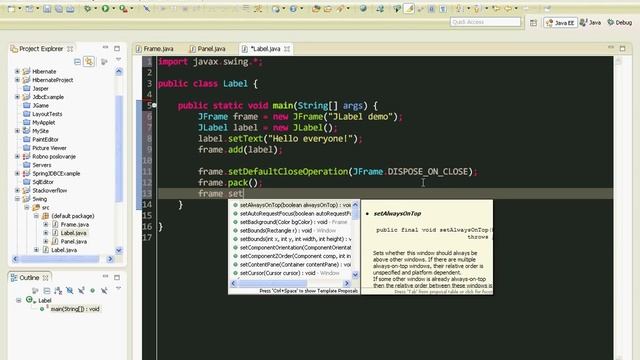The width and height of the screenshot is (640, 360).
Task: Expand the SpringJDBCExample project node
Action: 17,173
